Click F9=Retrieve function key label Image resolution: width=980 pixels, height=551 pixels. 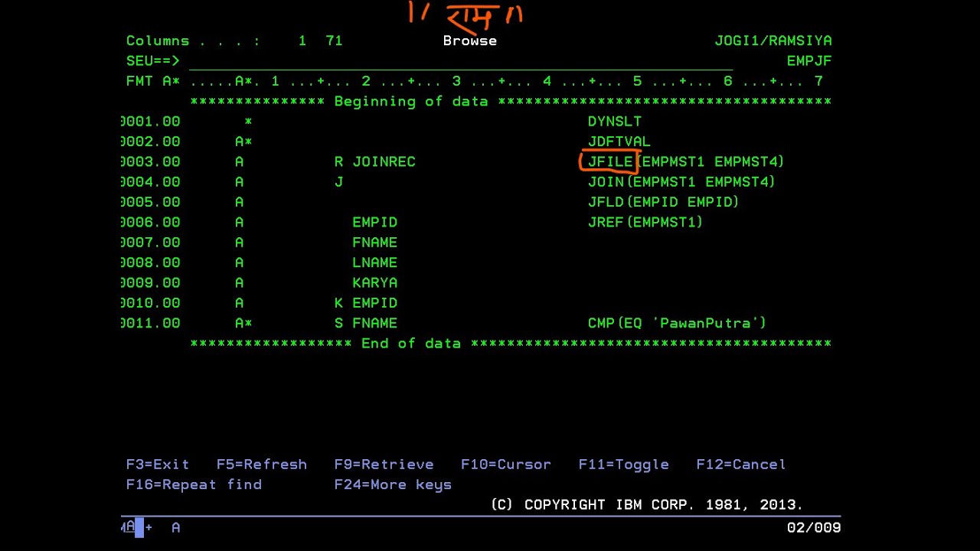pyautogui.click(x=384, y=465)
